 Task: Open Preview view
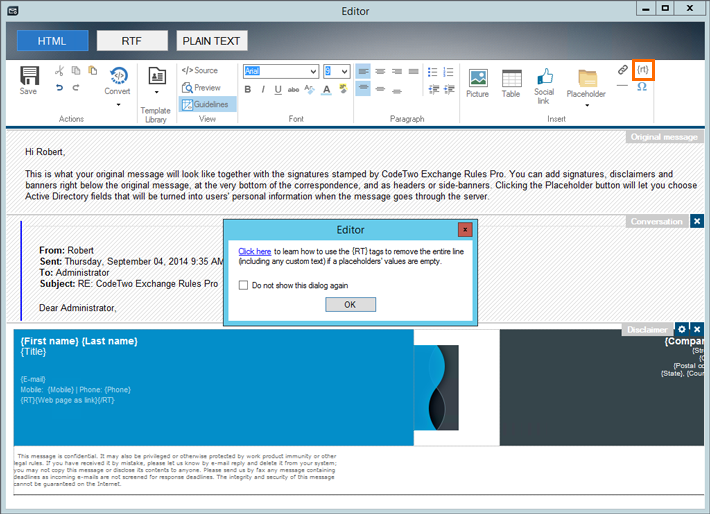(201, 87)
